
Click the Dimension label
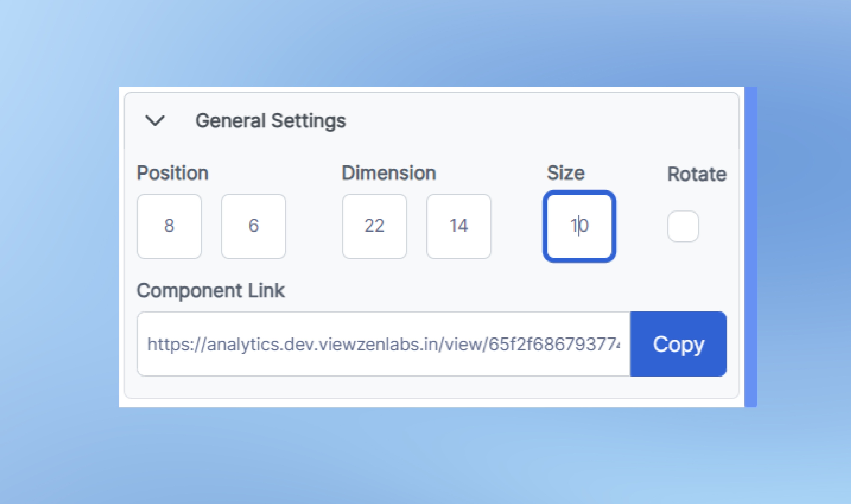click(x=389, y=173)
